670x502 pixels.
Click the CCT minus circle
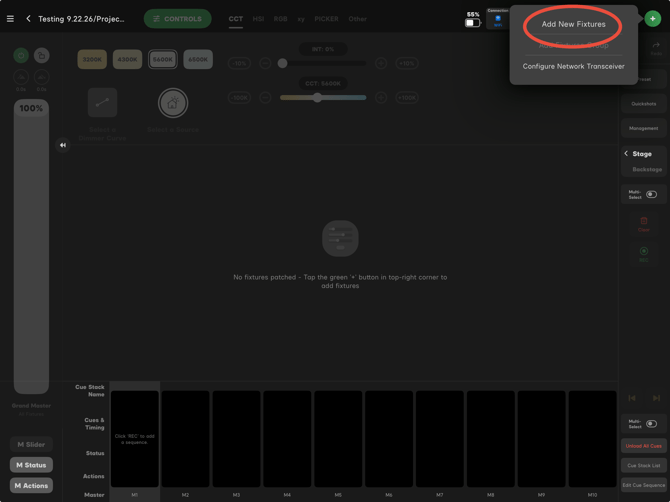pyautogui.click(x=265, y=98)
